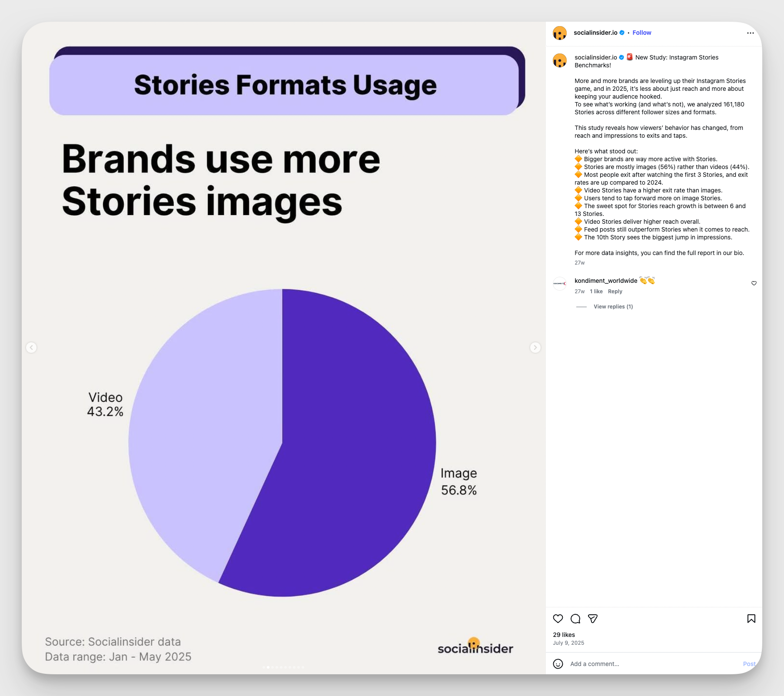Image resolution: width=784 pixels, height=696 pixels.
Task: Open post options via the ellipsis icon
Action: 750,33
